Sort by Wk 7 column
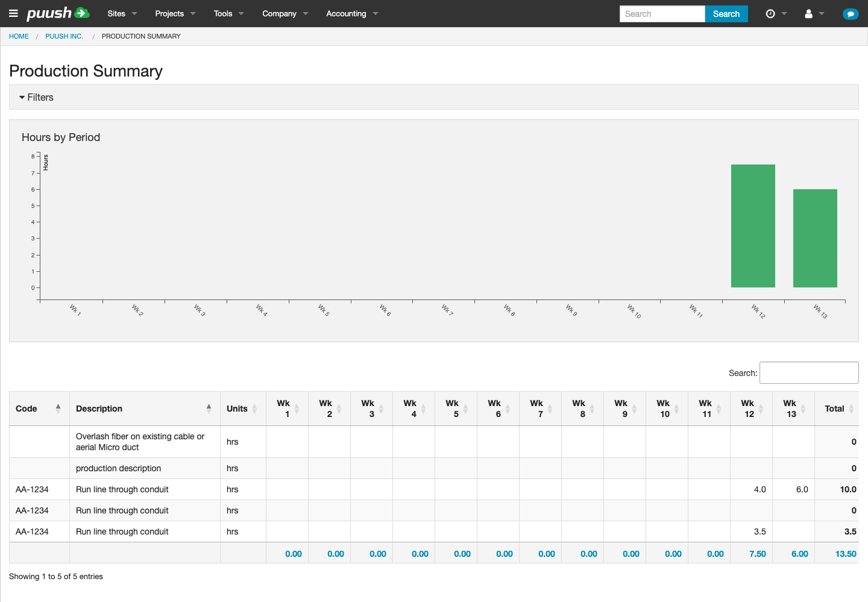 (x=540, y=409)
